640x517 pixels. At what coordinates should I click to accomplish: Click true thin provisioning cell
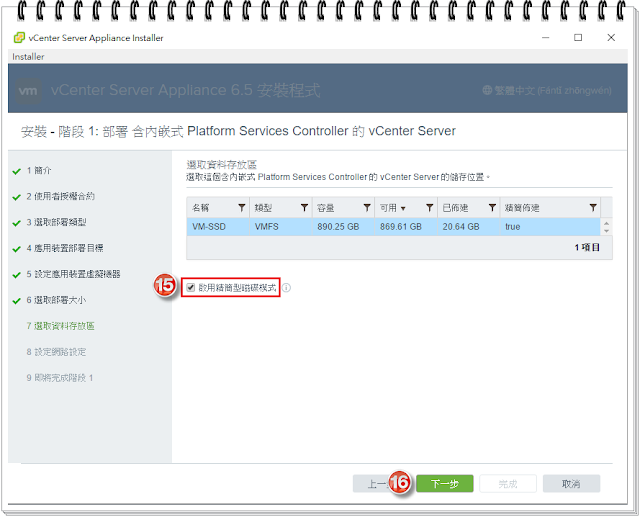[x=550, y=226]
